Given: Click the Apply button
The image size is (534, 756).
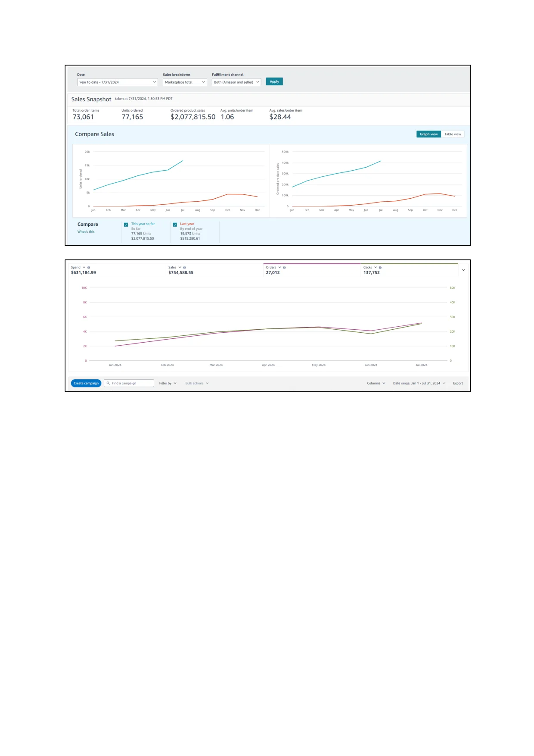Looking at the screenshot, I should click(x=274, y=81).
